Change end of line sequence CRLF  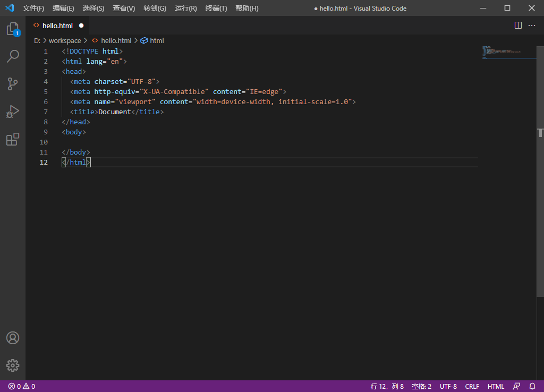coord(472,386)
